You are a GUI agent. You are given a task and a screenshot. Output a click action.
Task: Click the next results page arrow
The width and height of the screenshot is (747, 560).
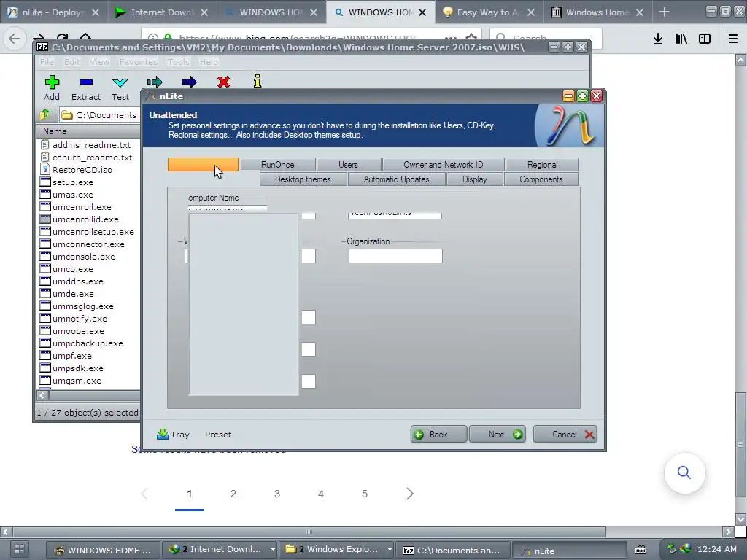tap(410, 494)
